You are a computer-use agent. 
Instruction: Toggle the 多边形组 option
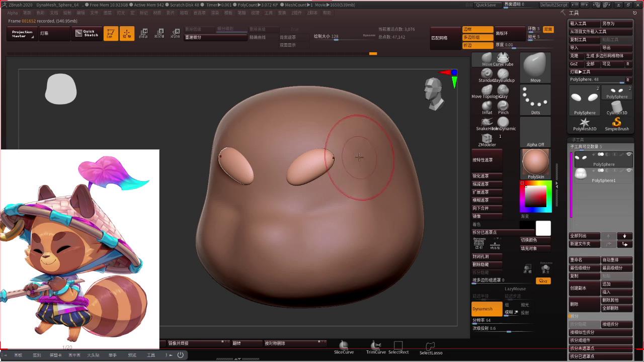(x=477, y=37)
